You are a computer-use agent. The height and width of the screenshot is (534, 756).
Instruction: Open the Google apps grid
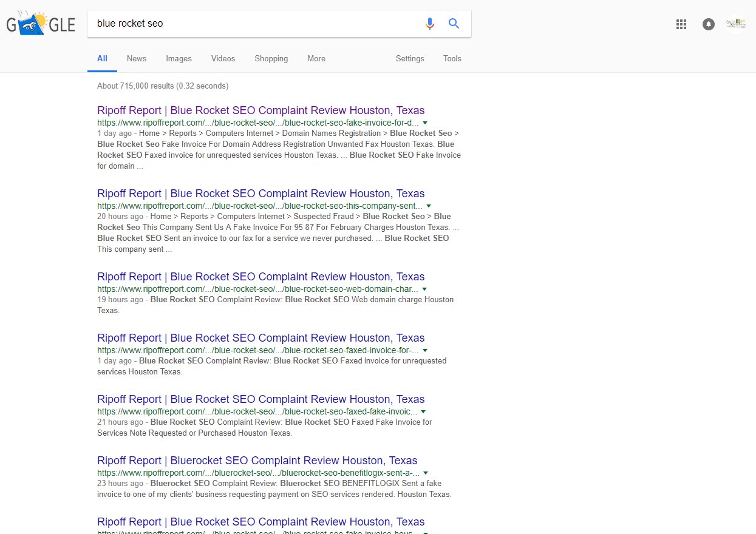681,24
